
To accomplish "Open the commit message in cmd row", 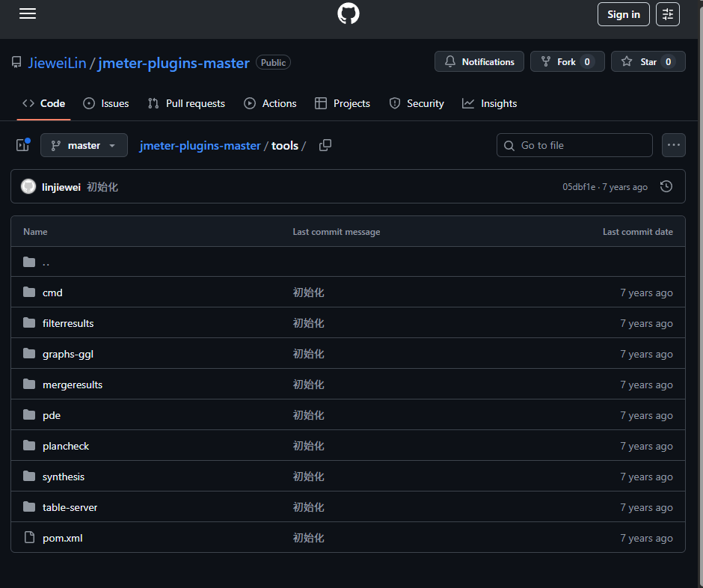I will [308, 293].
